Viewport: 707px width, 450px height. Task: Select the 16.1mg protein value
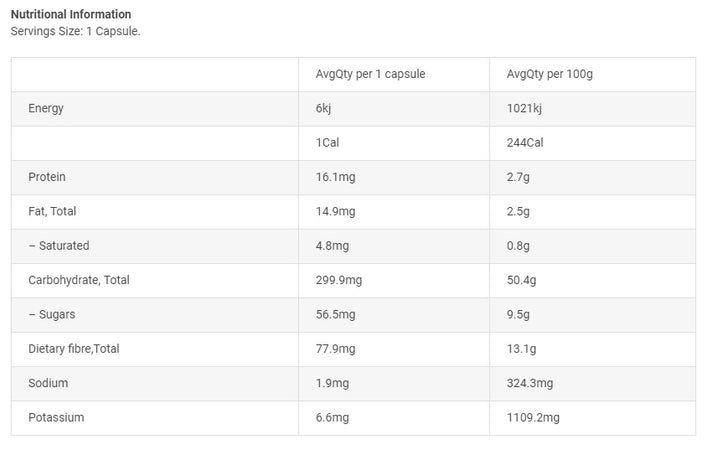pyautogui.click(x=335, y=177)
